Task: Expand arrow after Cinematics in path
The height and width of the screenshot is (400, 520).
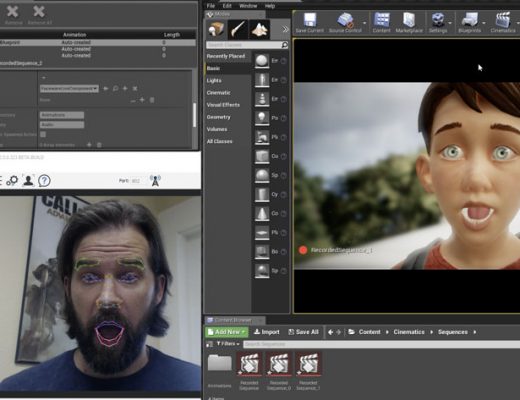Action: (431, 332)
